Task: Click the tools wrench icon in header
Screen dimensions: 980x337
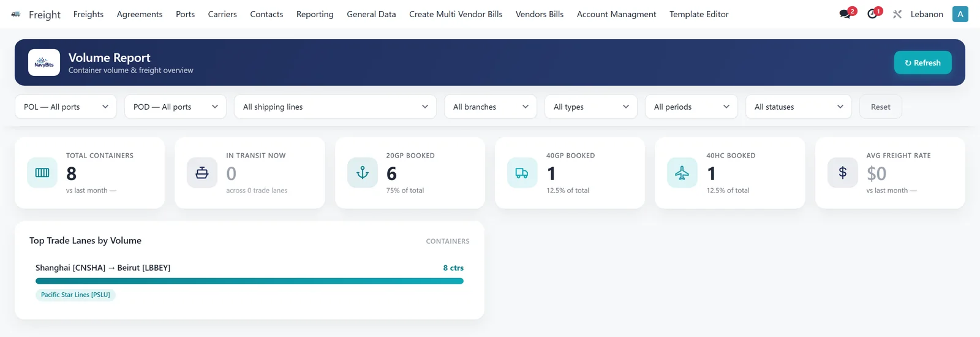Action: coord(897,14)
